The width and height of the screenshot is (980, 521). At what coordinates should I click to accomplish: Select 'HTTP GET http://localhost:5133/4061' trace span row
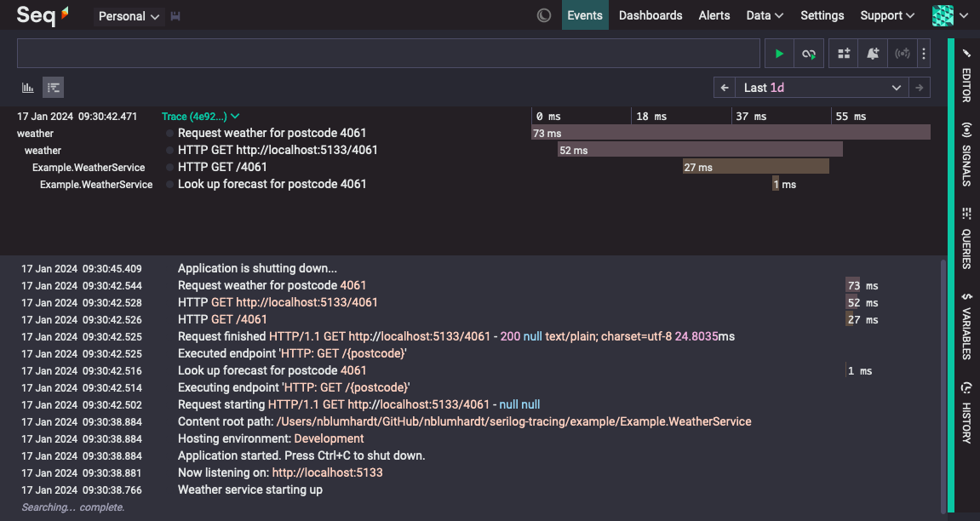[x=278, y=150]
